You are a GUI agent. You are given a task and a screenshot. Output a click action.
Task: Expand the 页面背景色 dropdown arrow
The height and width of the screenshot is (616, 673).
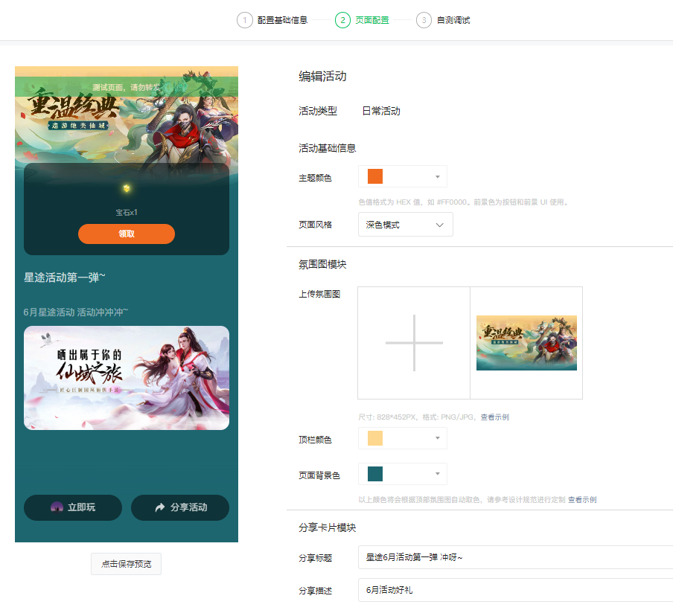pos(437,474)
